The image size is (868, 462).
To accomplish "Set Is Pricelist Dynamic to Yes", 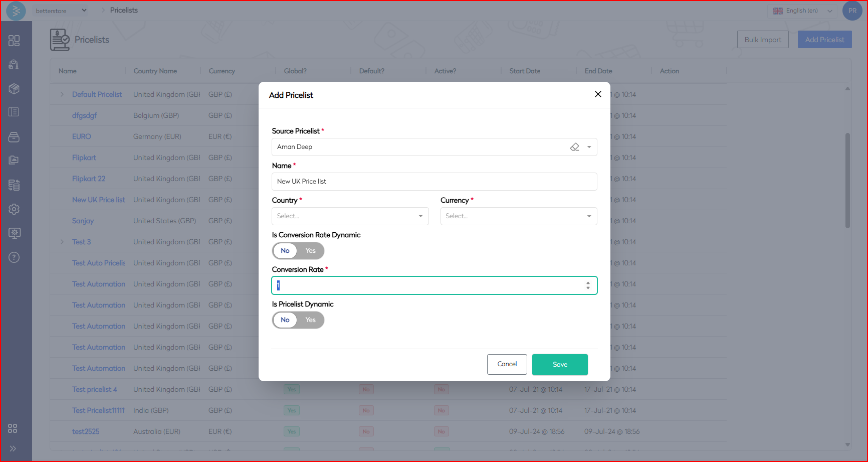I will pyautogui.click(x=311, y=320).
